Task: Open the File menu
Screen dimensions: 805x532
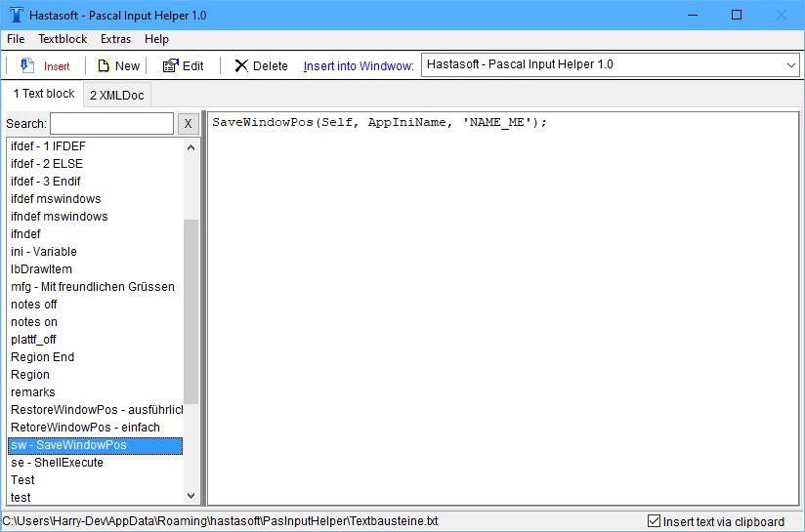Action: click(16, 39)
